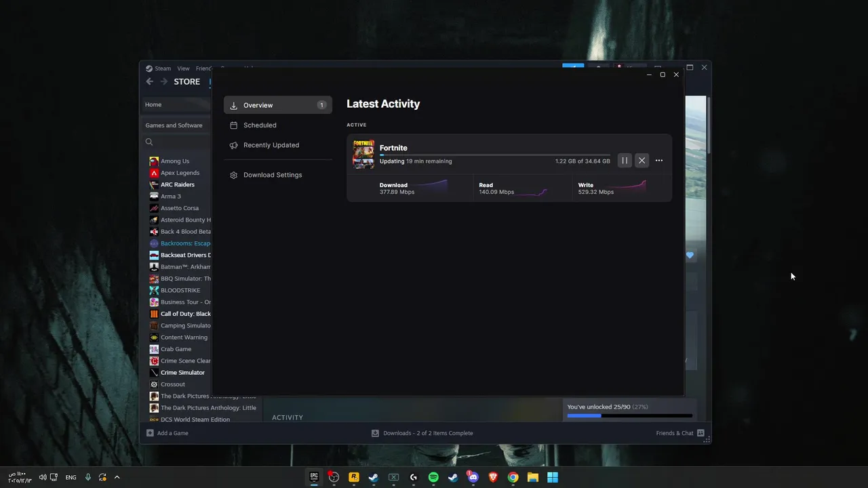The height and width of the screenshot is (488, 868).
Task: Click the Fortnite cover thumbnail
Action: 363,154
